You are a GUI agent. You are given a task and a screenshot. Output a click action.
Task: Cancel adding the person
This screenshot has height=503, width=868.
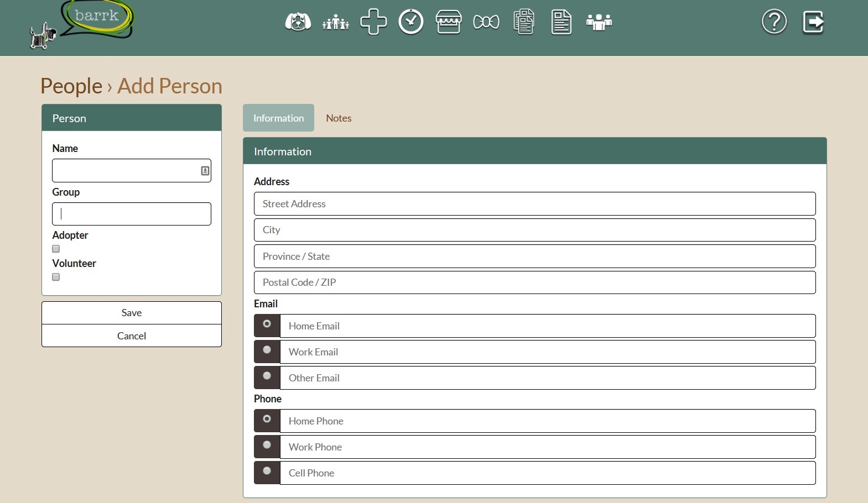(x=132, y=336)
